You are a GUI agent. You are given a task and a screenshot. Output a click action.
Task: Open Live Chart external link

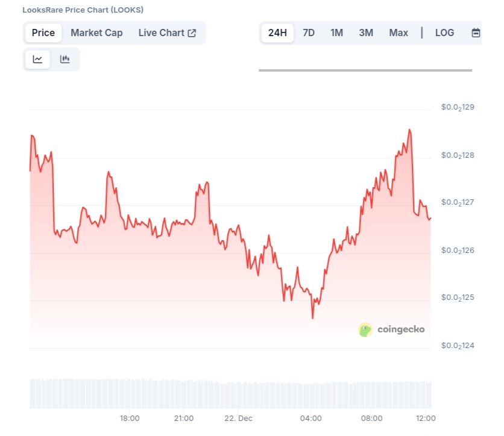(x=167, y=33)
